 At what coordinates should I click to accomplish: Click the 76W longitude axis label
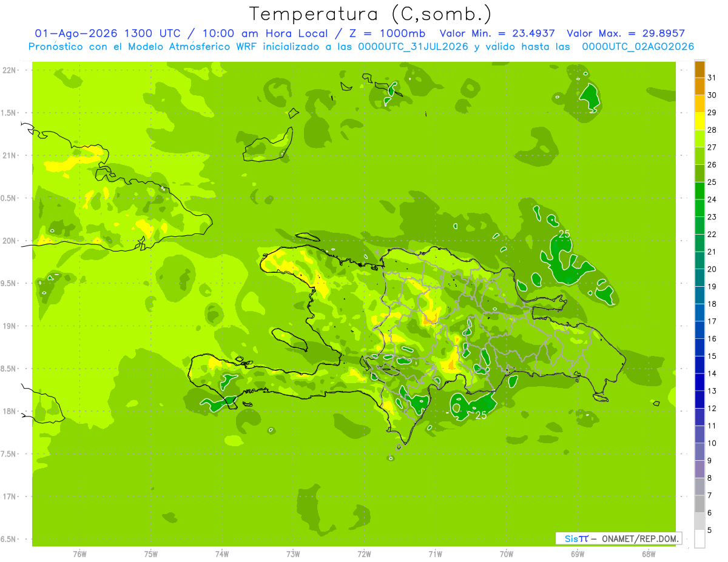(x=79, y=554)
